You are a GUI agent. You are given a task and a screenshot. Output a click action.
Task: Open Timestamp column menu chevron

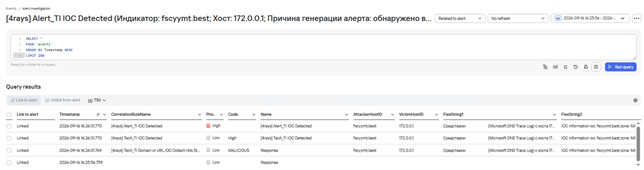[x=104, y=115]
